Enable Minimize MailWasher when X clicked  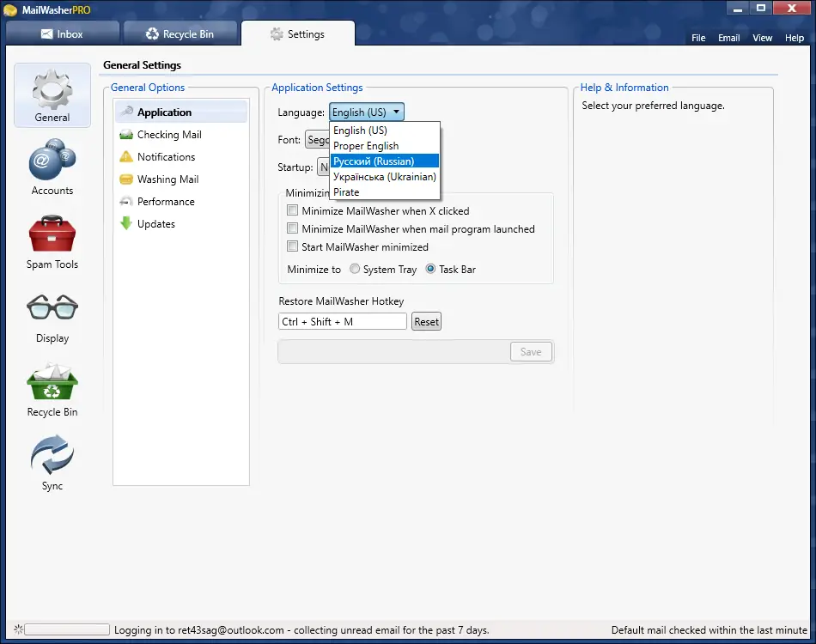pos(292,210)
